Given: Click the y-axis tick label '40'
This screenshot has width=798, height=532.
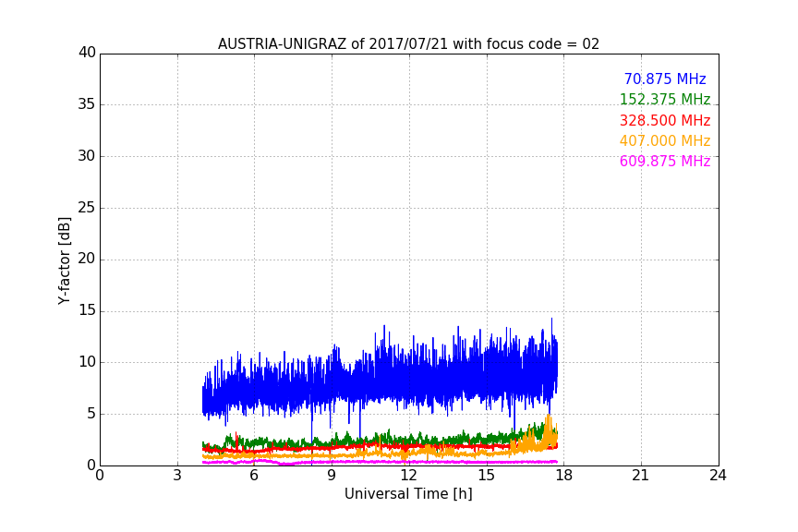Looking at the screenshot, I should pos(87,53).
